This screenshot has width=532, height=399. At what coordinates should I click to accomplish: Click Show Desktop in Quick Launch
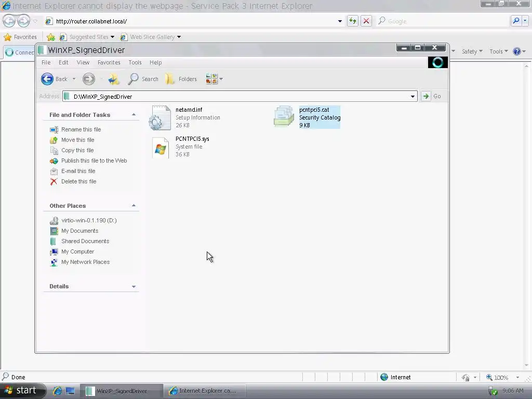click(70, 391)
